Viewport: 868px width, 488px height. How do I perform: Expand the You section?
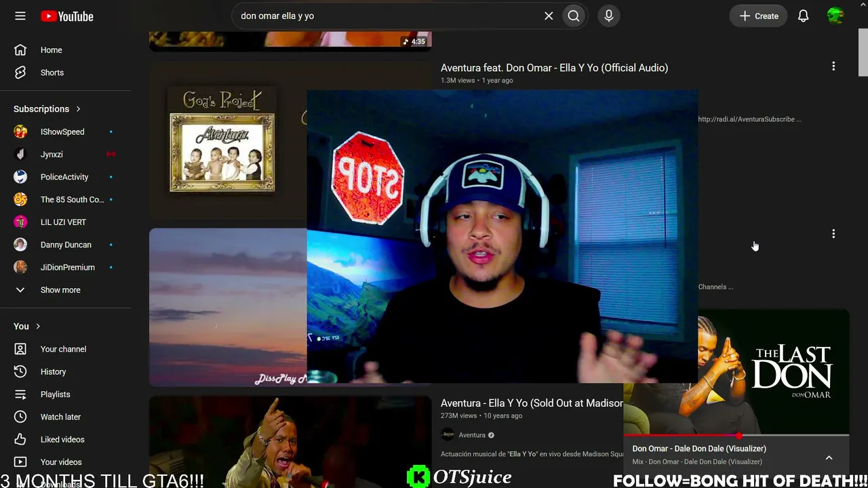point(27,326)
